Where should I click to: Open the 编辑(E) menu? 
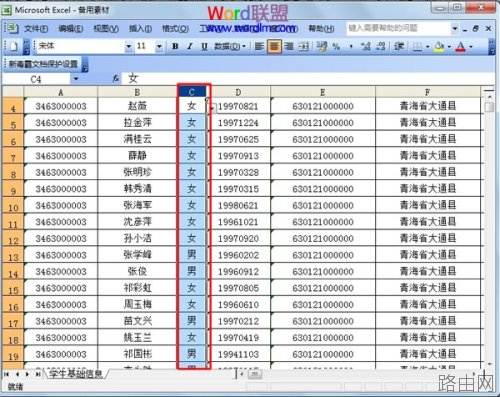point(70,29)
